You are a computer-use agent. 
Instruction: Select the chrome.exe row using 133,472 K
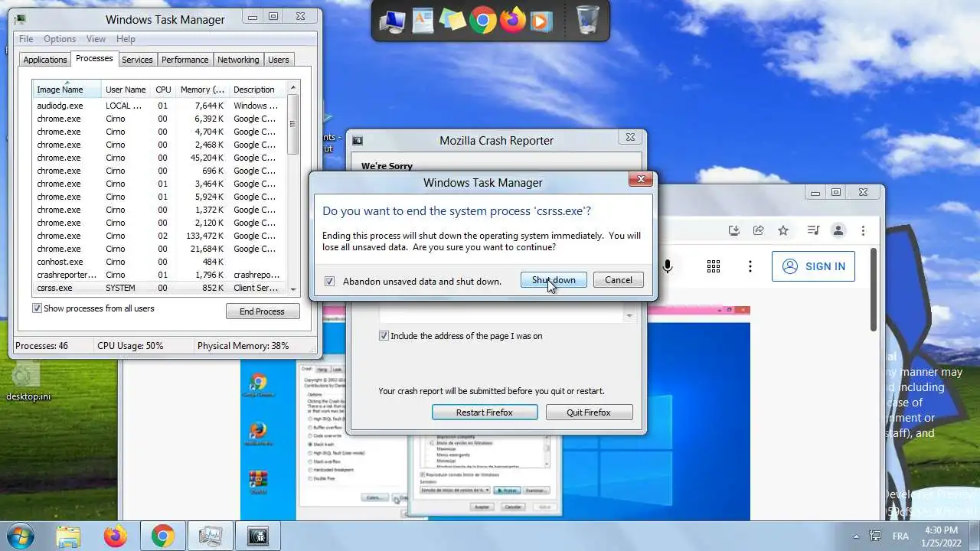click(x=159, y=236)
